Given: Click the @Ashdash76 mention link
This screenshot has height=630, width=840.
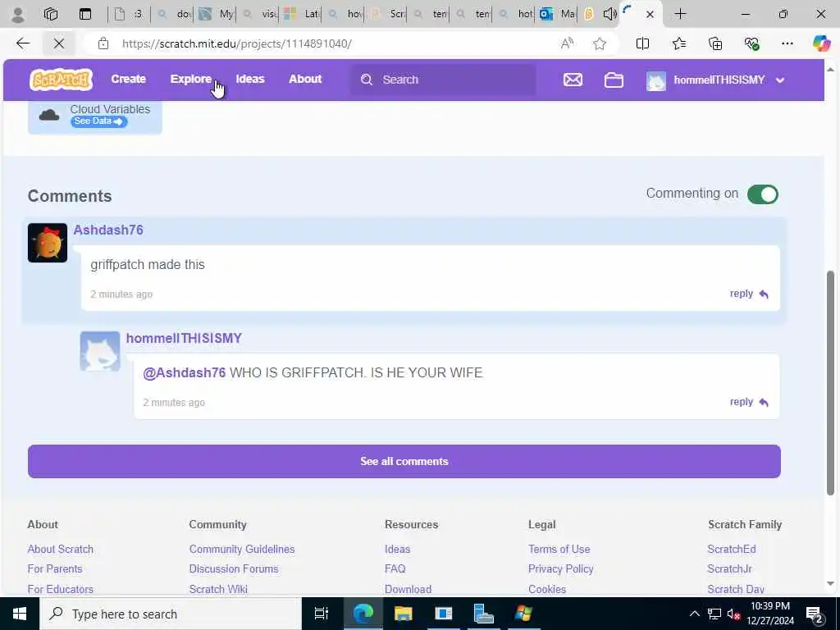Looking at the screenshot, I should pyautogui.click(x=185, y=372).
